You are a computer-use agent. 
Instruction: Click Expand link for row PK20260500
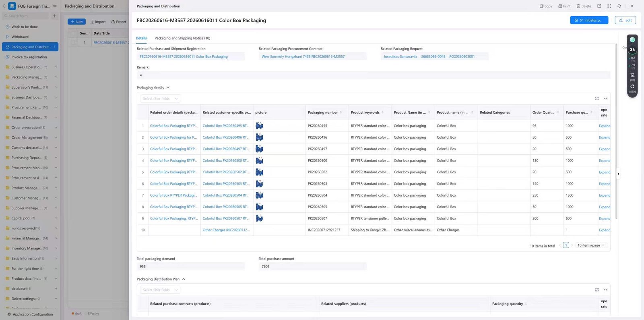(x=605, y=160)
